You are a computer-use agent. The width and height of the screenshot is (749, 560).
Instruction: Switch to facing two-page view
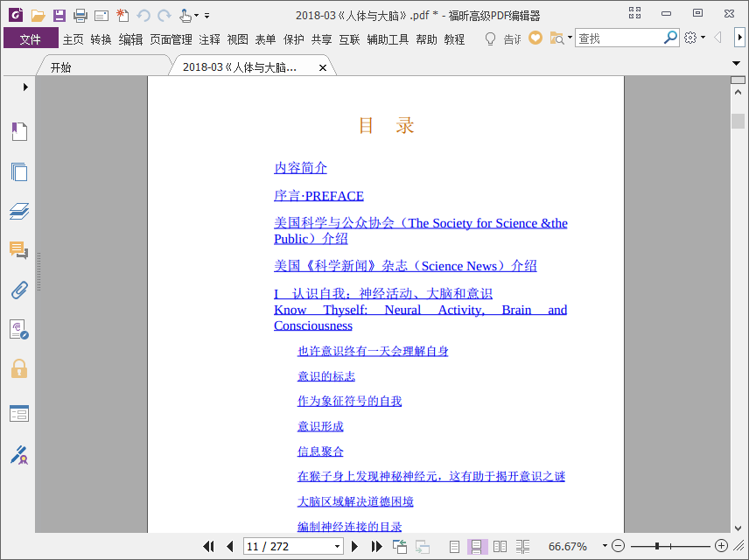[x=500, y=546]
